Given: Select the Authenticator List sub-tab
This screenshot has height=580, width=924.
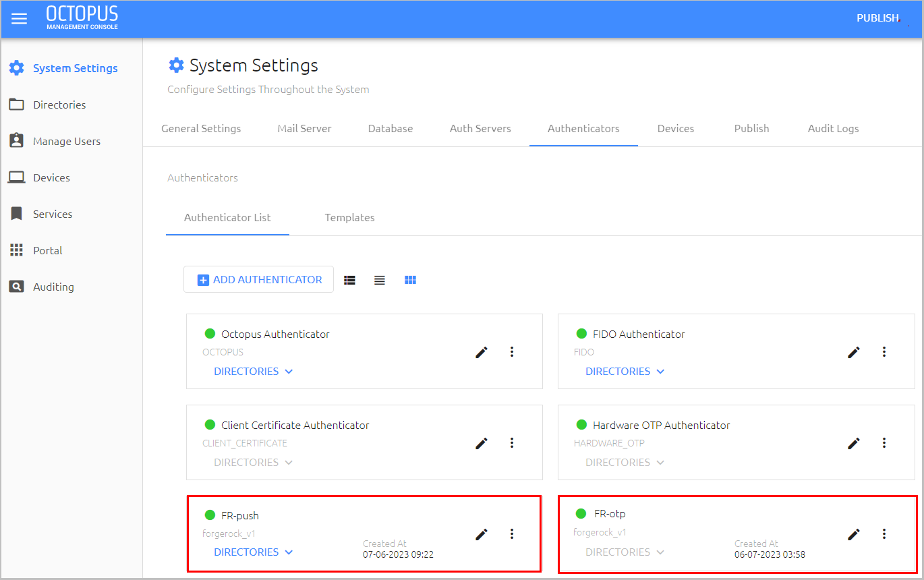Looking at the screenshot, I should (x=227, y=217).
